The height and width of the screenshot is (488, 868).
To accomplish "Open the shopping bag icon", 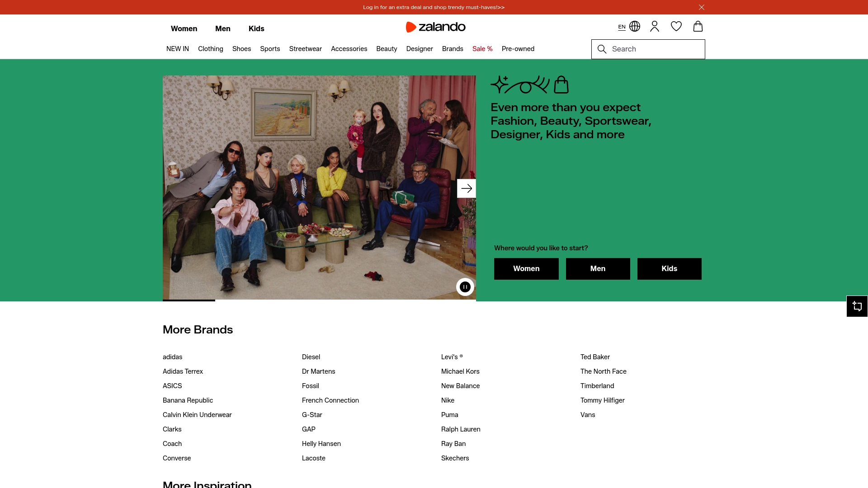I will click(698, 26).
